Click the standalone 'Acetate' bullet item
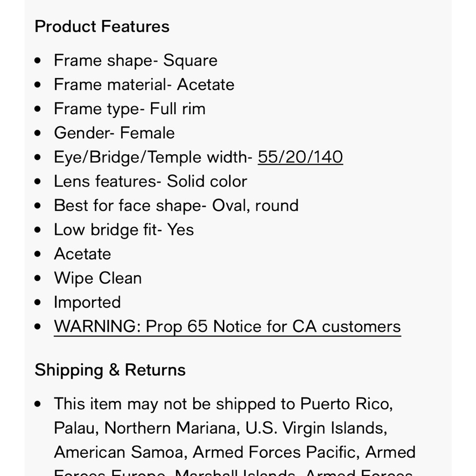Viewport: 476px width, 476px height. pos(82,254)
